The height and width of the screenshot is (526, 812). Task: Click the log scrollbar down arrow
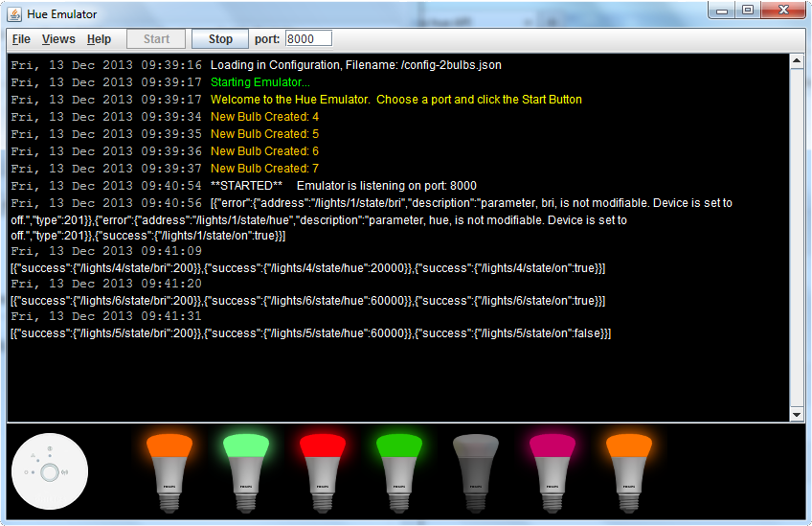[797, 414]
